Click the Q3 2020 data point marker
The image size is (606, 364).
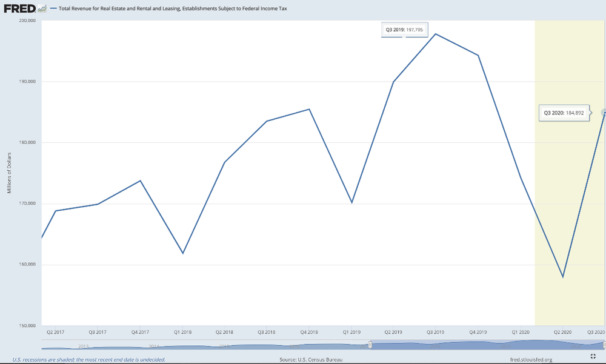(x=604, y=113)
